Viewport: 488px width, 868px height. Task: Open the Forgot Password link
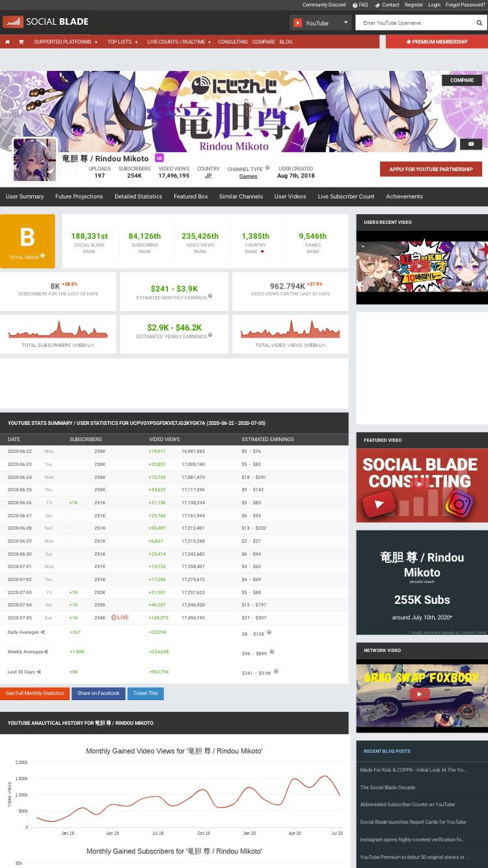[465, 5]
